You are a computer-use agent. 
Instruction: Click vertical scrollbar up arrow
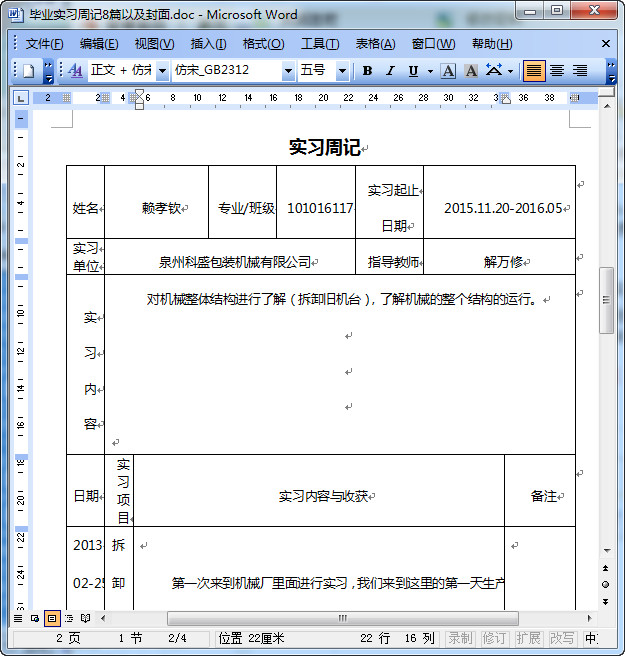[x=607, y=106]
